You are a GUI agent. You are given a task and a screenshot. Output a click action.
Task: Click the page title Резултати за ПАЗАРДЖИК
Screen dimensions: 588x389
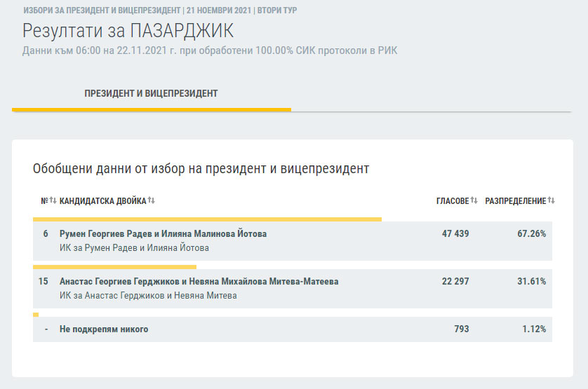[128, 31]
